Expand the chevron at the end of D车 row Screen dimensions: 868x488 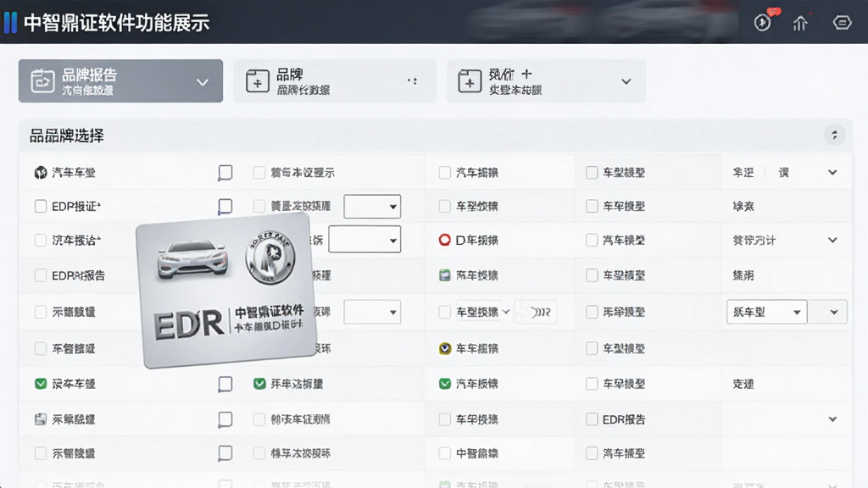tap(832, 240)
